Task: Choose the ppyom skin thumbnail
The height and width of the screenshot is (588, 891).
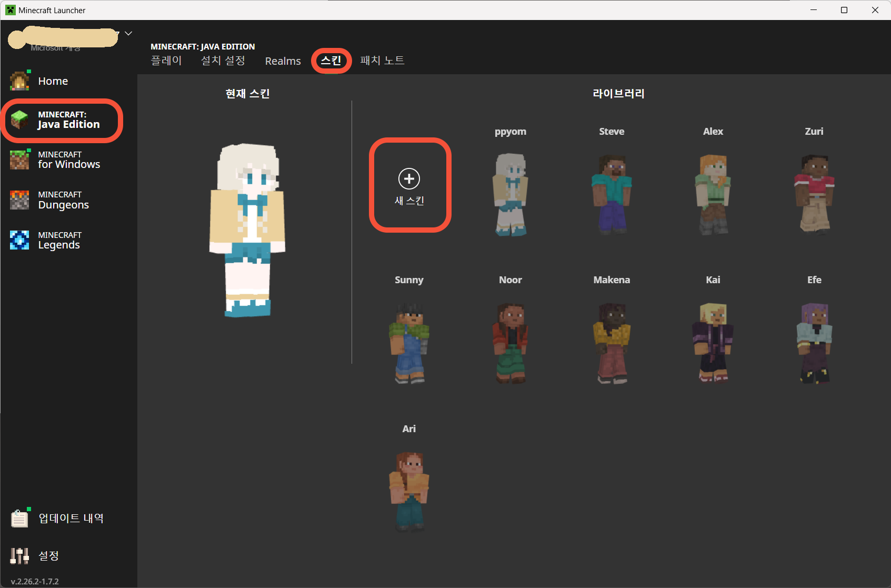Action: coord(510,194)
